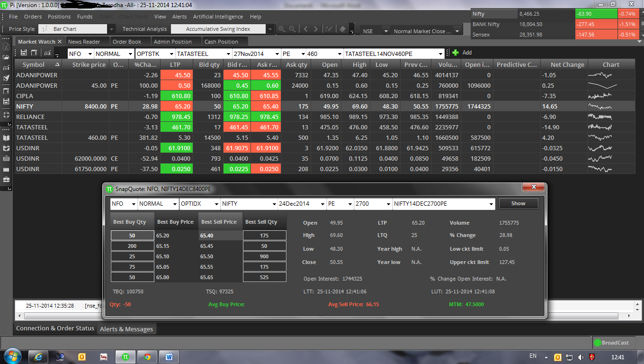Click the window layout icon in left sidebar
The image size is (644, 364).
(6, 91)
